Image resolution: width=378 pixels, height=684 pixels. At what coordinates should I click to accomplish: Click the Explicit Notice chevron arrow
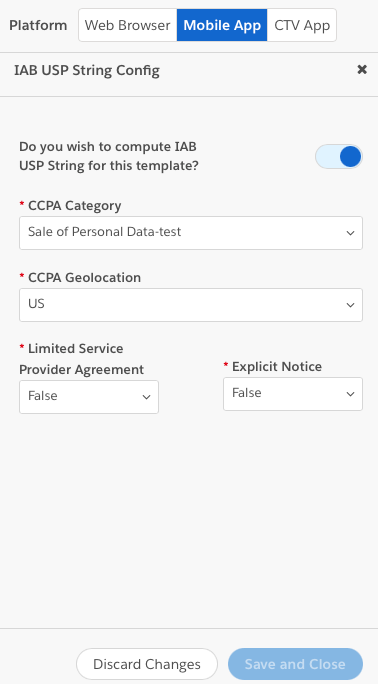tap(350, 394)
